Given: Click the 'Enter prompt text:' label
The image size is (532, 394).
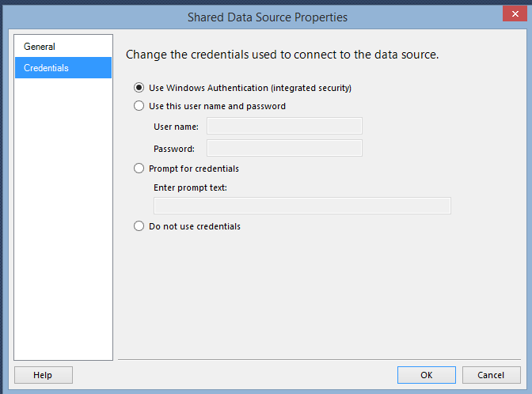Looking at the screenshot, I should tap(190, 188).
